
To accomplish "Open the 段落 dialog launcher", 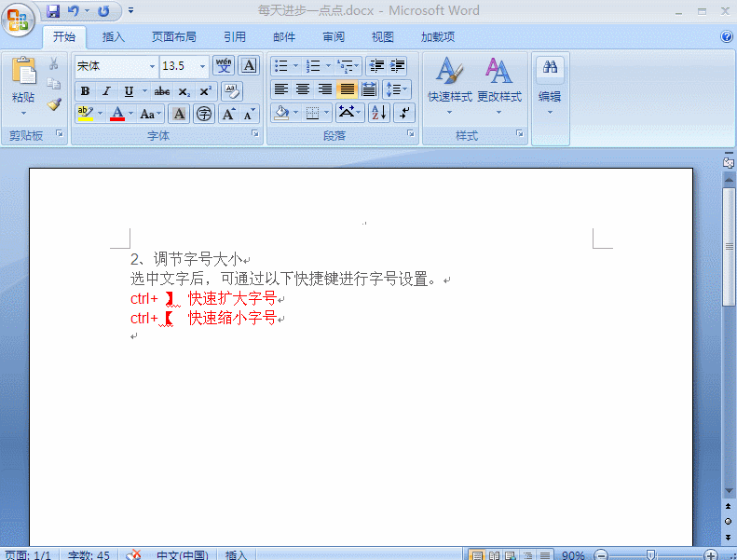I will [411, 133].
